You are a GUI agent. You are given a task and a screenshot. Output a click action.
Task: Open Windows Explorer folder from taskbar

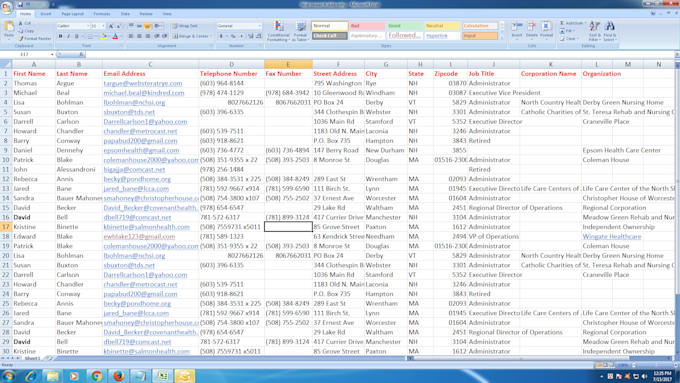52,376
